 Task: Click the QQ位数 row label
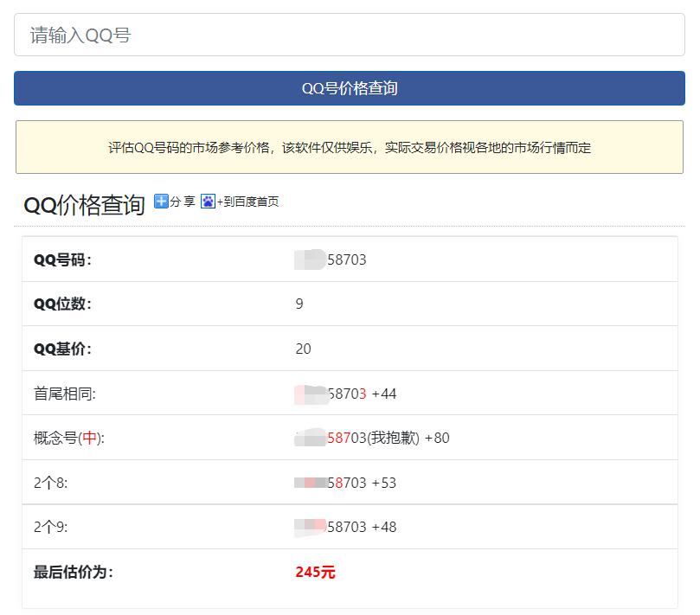pos(62,304)
